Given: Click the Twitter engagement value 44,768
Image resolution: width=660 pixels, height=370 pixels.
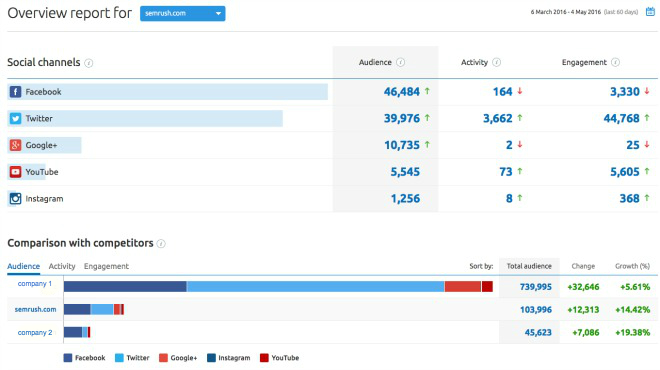Looking at the screenshot, I should pos(621,118).
